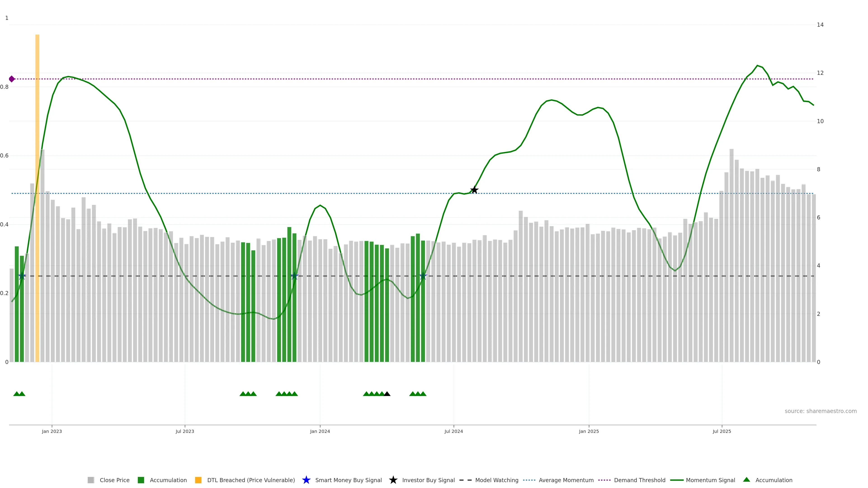Hide the Momentum Signal series via legend label

point(710,480)
